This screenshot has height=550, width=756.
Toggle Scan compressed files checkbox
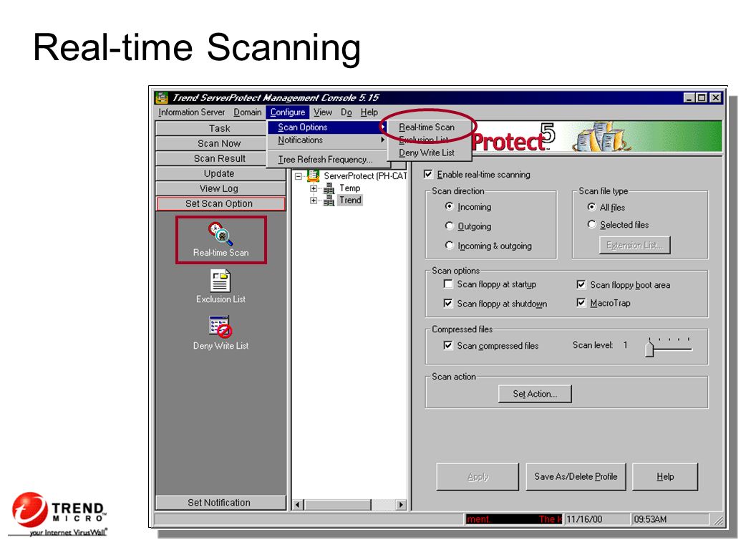tap(448, 345)
